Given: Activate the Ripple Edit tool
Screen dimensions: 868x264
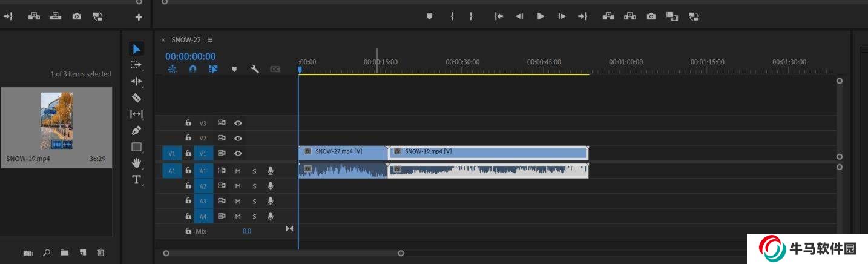Looking at the screenshot, I should [136, 81].
